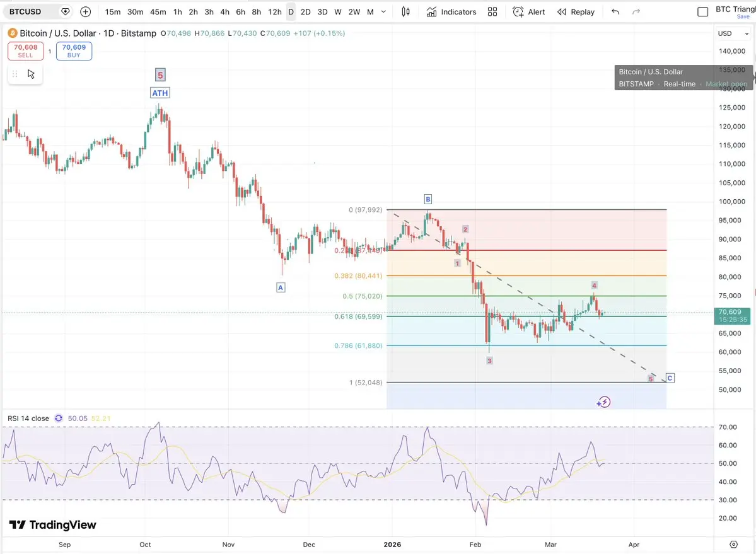Grab the floating toolbar drag handle
Viewport: 756px width, 554px height.
tap(15, 74)
